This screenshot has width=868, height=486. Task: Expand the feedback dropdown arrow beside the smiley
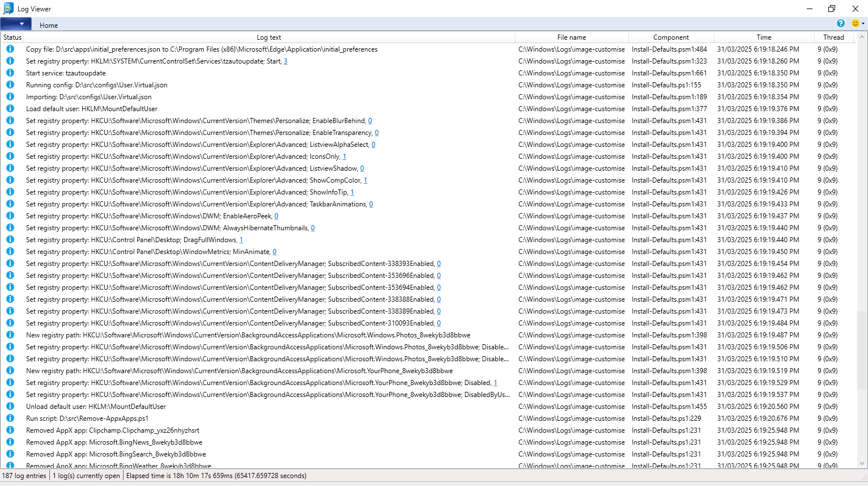click(863, 24)
